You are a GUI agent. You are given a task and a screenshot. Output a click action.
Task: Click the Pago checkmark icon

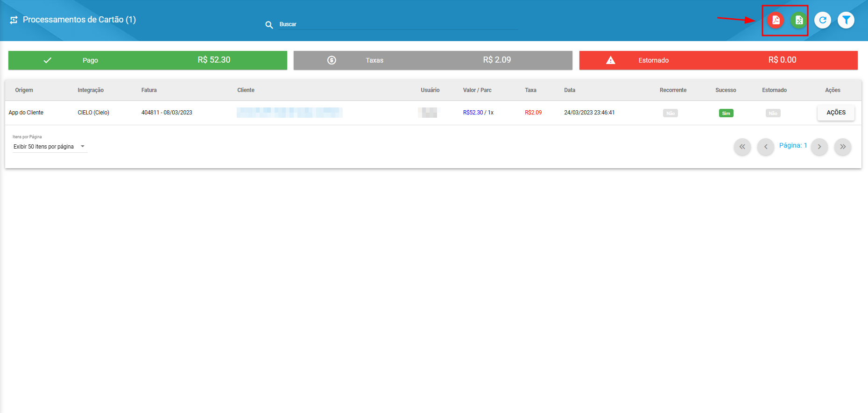coord(48,60)
